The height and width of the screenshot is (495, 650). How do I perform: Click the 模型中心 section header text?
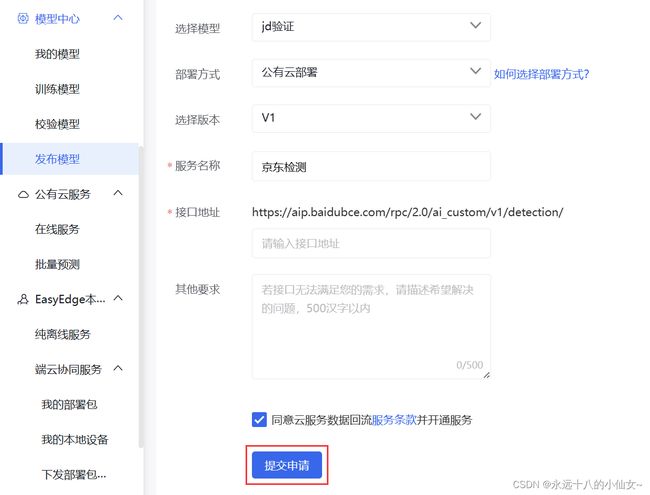point(57,19)
